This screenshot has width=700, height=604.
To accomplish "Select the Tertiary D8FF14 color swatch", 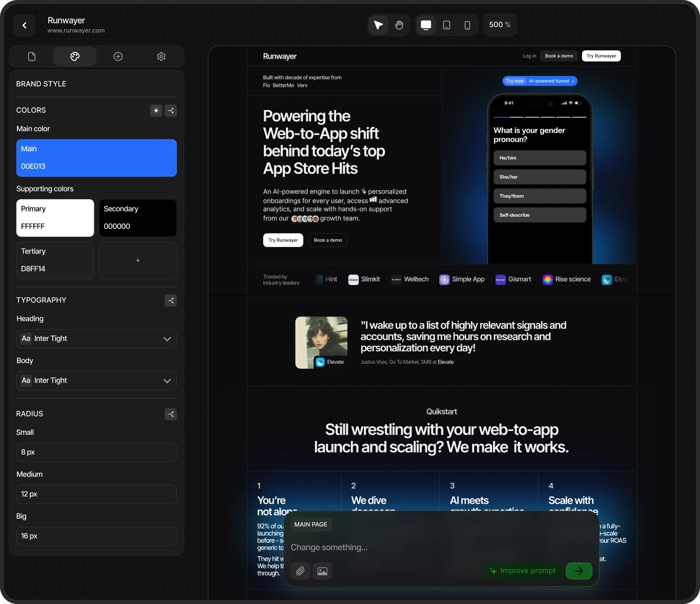I will [x=55, y=260].
